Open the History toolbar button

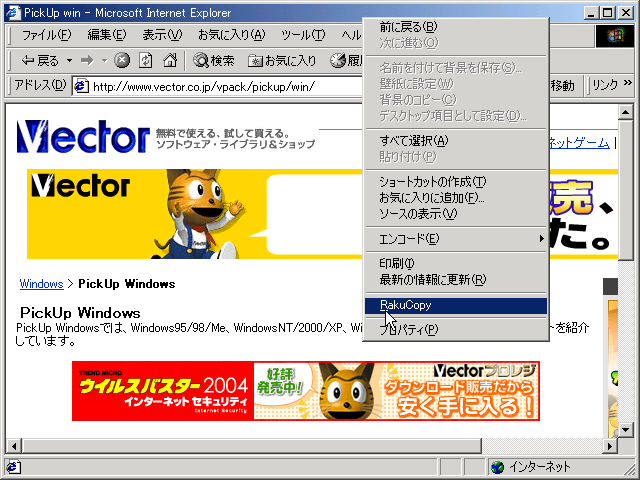click(346, 61)
